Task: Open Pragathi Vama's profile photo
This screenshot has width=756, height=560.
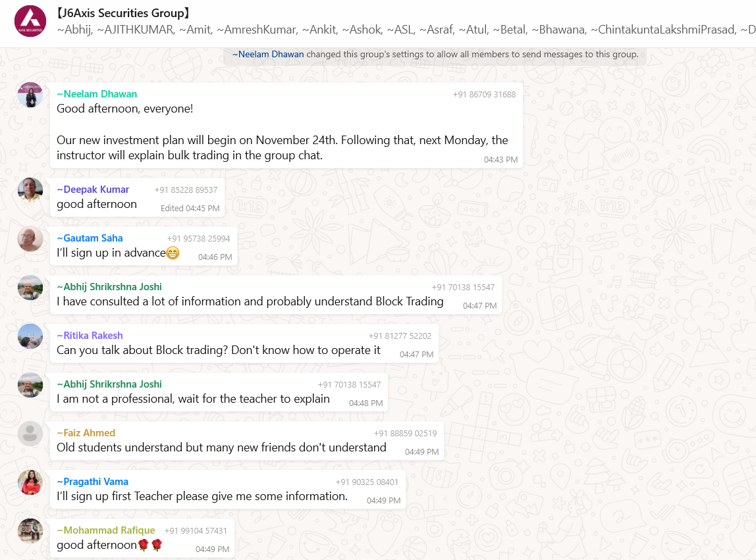Action: tap(30, 482)
